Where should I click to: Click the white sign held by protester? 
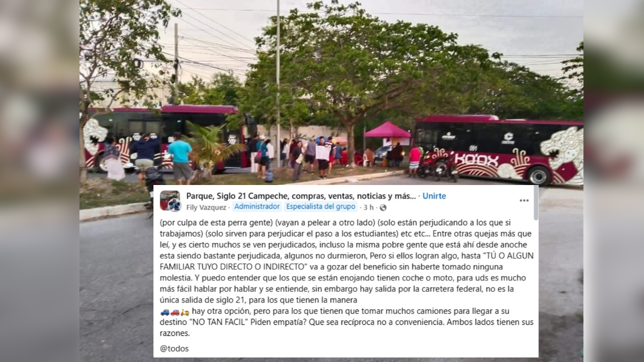pyautogui.click(x=322, y=152)
